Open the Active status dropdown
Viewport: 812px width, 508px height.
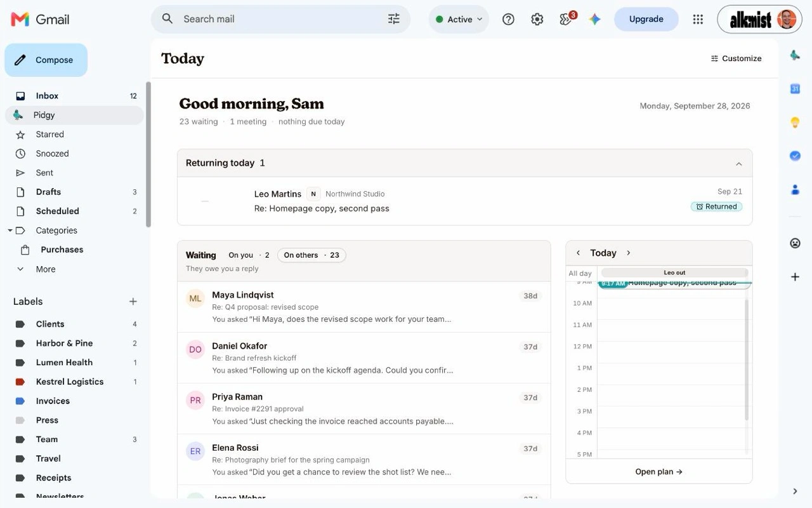[459, 19]
